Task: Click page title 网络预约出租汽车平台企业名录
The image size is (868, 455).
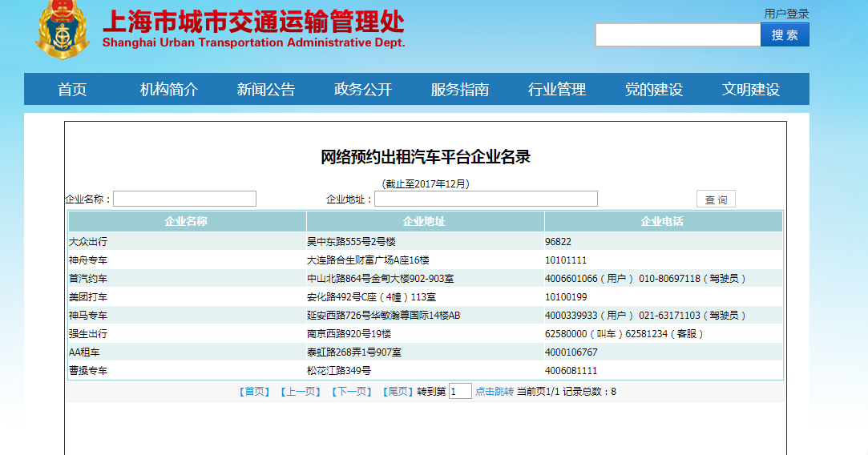Action: [425, 157]
